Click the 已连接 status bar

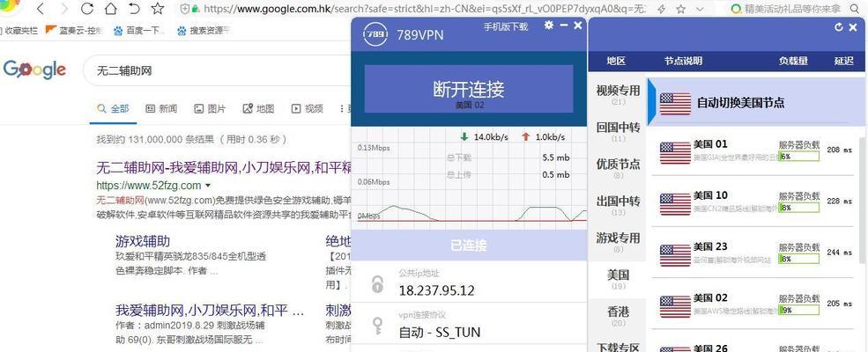click(469, 246)
